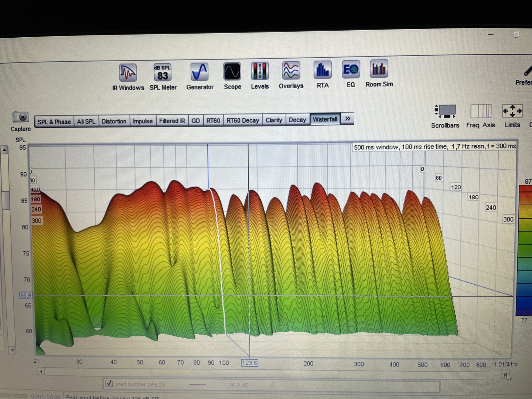Click the 1,015kHz frequency axis label
This screenshot has height=399, width=532.
coord(505,364)
